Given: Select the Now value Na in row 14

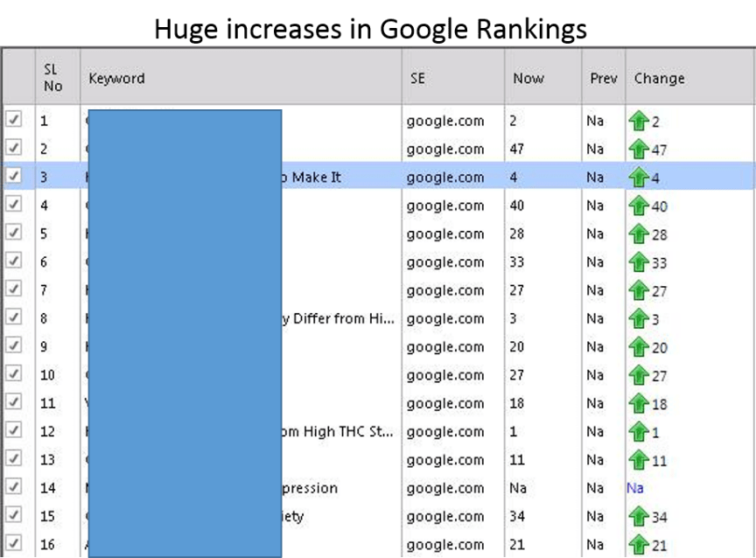Looking at the screenshot, I should point(518,488).
